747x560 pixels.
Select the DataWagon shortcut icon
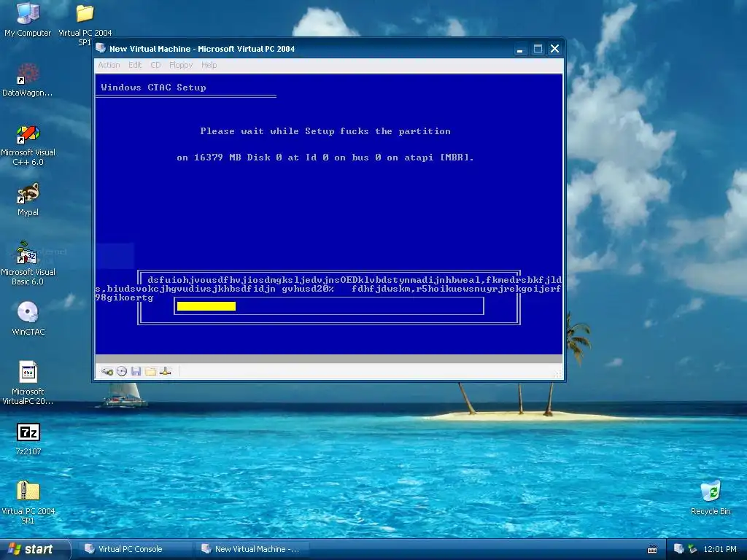coord(28,80)
